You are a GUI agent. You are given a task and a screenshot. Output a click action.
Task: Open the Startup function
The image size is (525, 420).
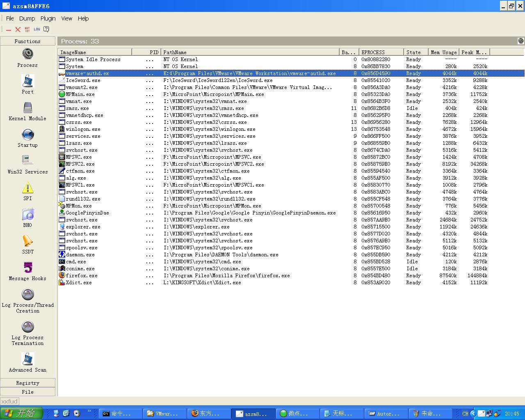[27, 138]
